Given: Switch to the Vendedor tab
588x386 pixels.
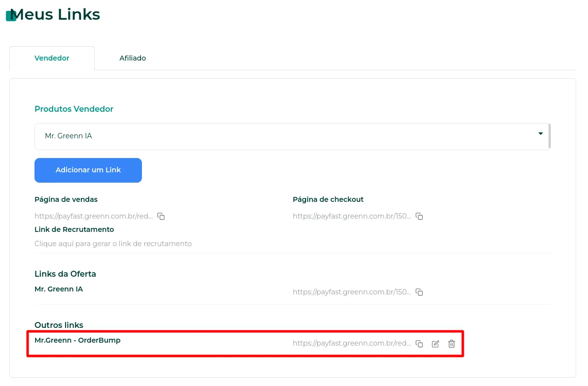Looking at the screenshot, I should pos(52,58).
